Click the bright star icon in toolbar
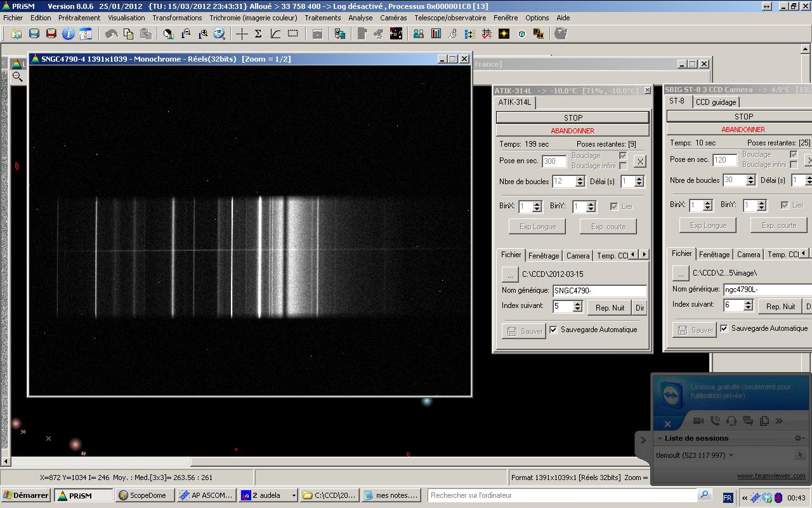 504,34
